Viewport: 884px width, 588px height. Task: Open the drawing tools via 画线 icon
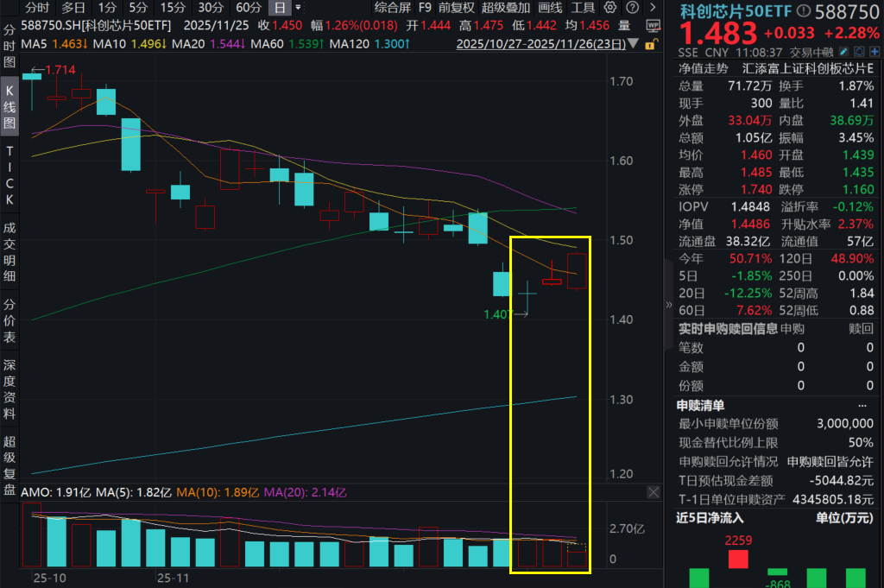pos(551,7)
